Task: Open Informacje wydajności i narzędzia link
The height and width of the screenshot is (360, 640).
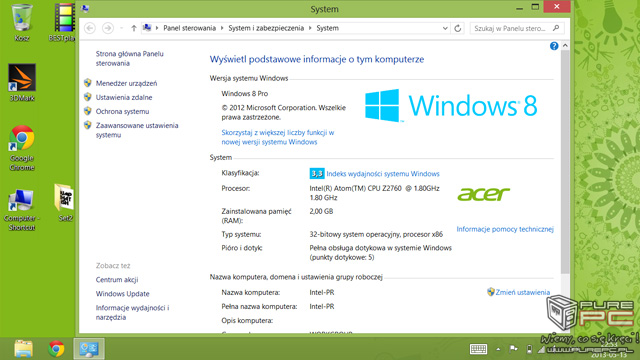Action: coord(132,313)
